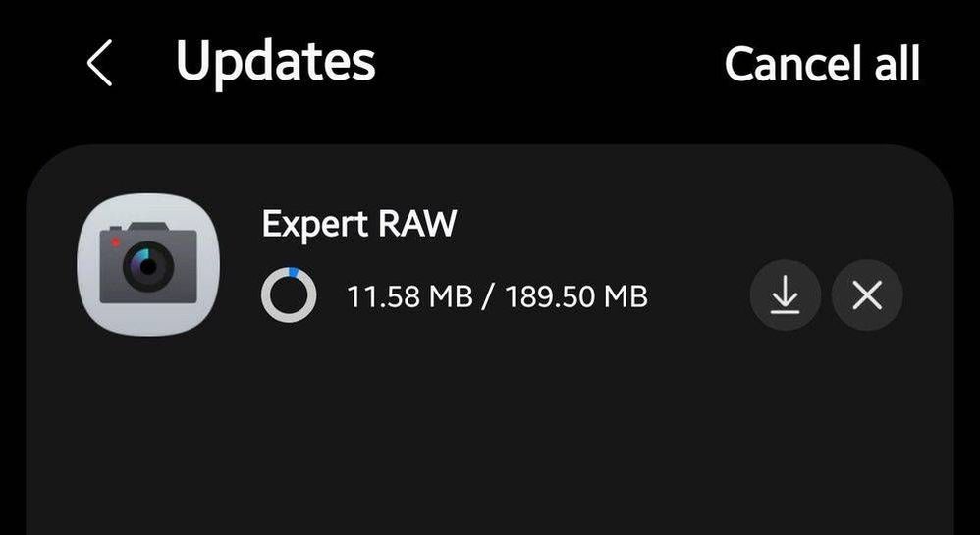Viewport: 980px width, 535px height.
Task: Tap Cancel all in the header
Action: point(822,64)
